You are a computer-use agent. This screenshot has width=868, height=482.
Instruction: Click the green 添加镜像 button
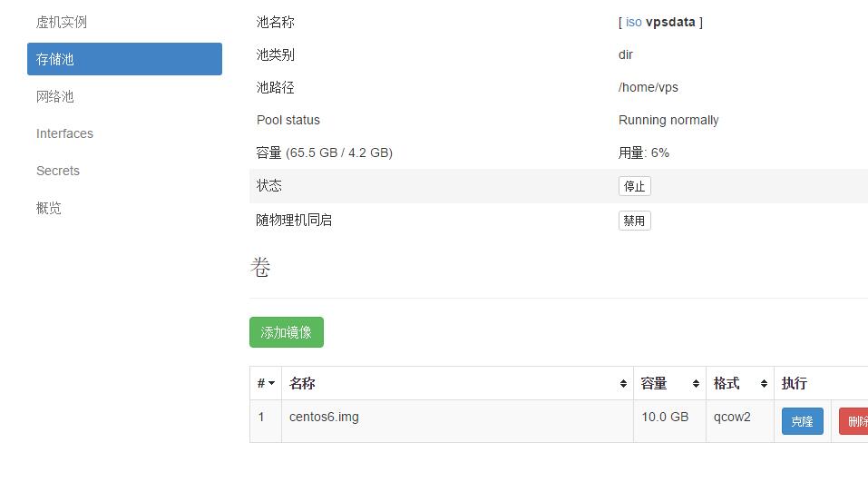[286, 332]
